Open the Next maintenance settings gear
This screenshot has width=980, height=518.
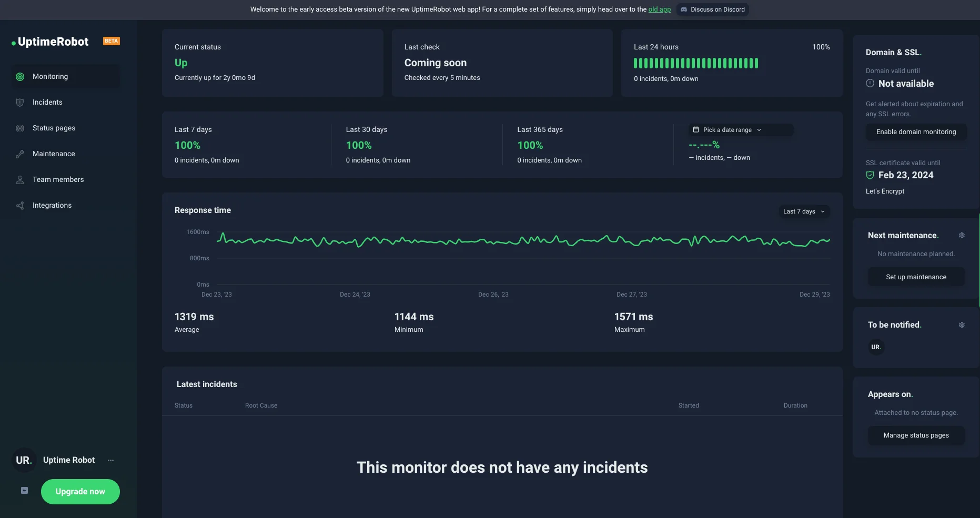[x=962, y=236]
